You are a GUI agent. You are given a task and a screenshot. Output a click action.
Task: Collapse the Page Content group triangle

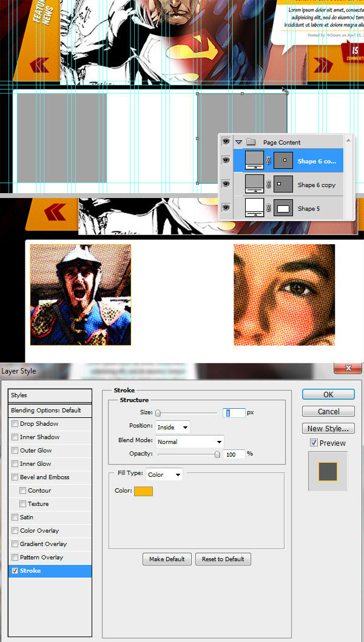point(239,143)
